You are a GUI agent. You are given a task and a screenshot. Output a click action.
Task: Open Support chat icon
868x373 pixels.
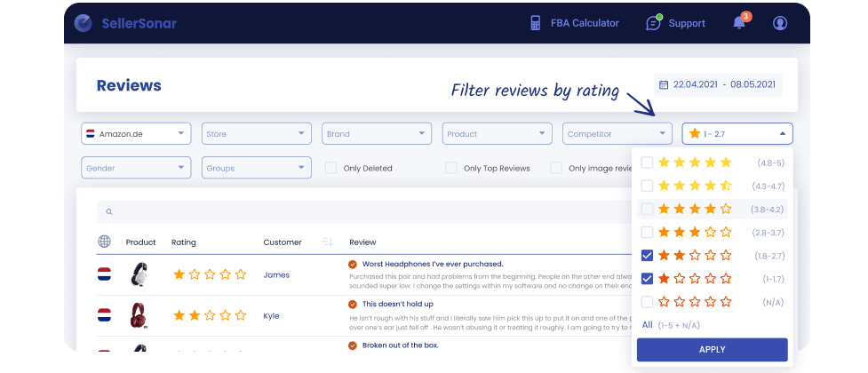[x=654, y=23]
